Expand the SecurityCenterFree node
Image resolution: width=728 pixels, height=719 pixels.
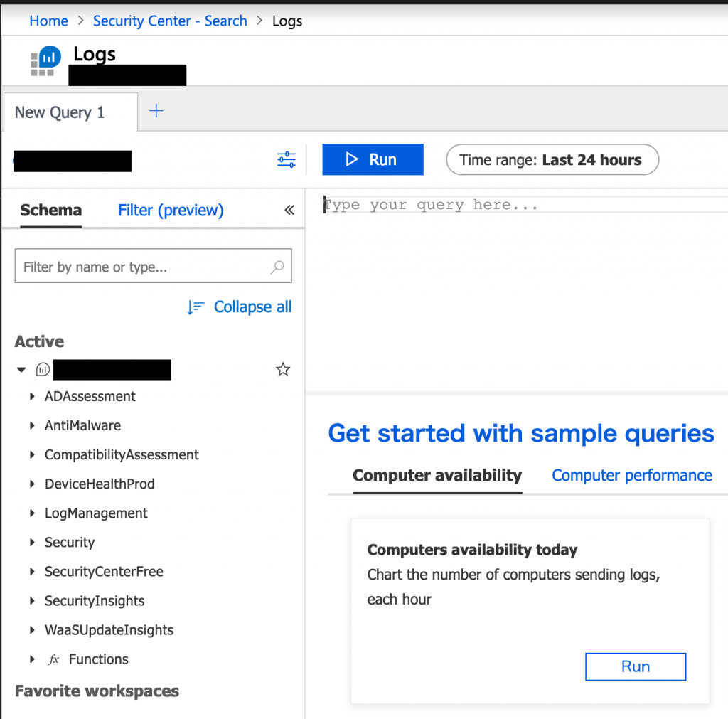(32, 571)
